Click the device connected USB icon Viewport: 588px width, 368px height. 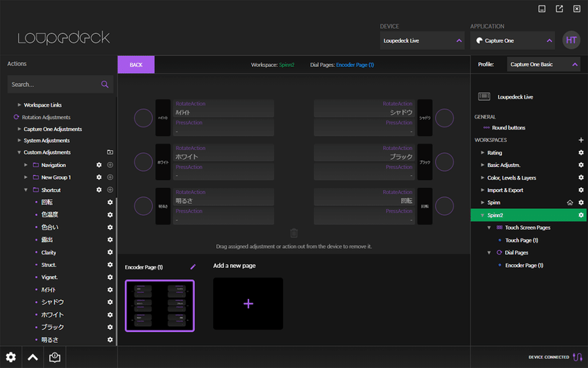point(578,357)
